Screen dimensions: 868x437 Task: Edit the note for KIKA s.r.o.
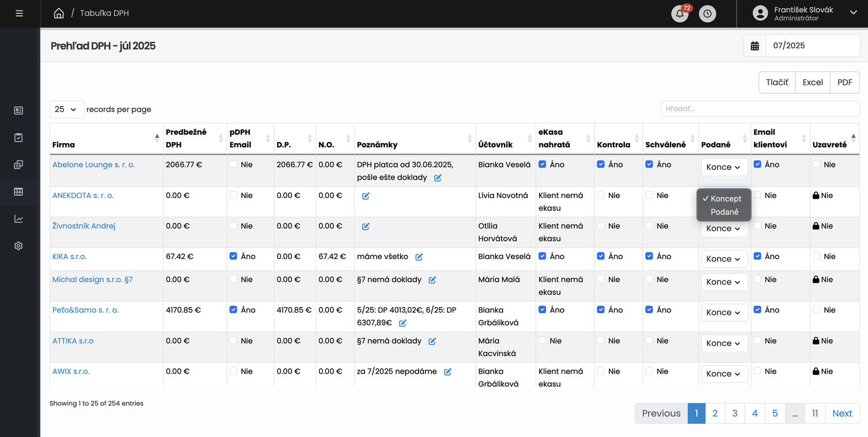(419, 257)
